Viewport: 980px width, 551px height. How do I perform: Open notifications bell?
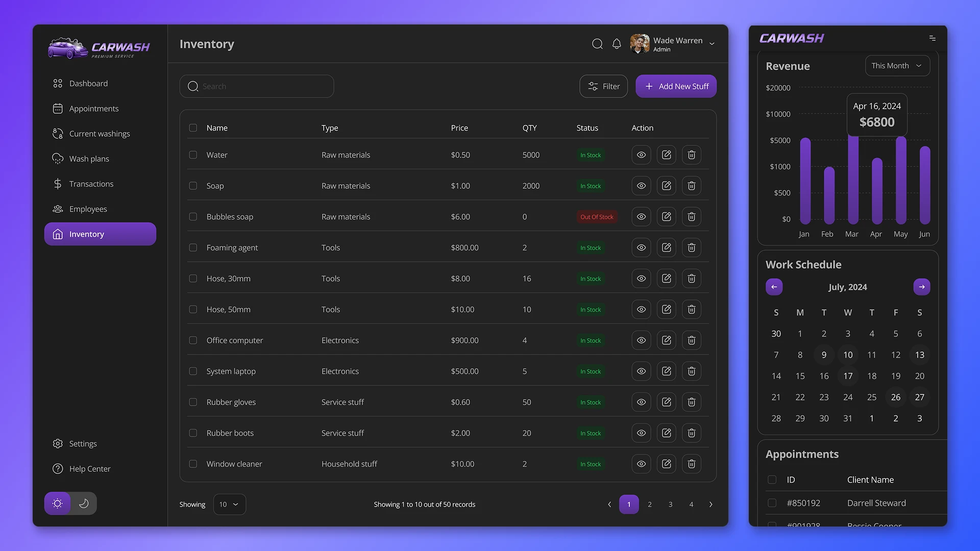[617, 44]
